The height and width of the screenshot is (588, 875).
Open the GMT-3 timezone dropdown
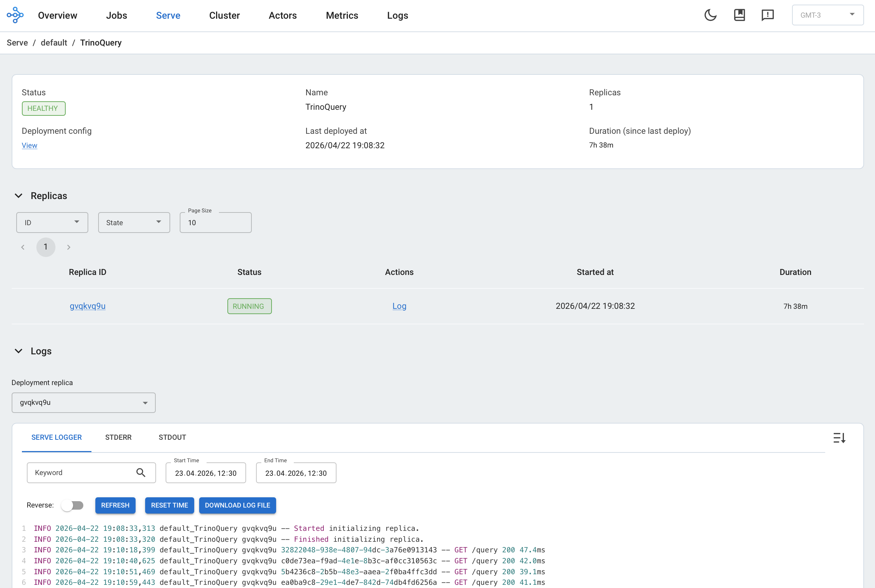[827, 15]
